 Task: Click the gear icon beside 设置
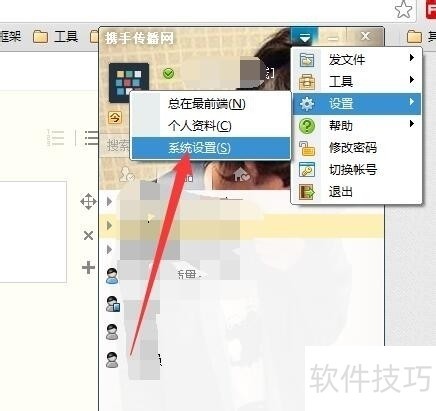pyautogui.click(x=307, y=104)
